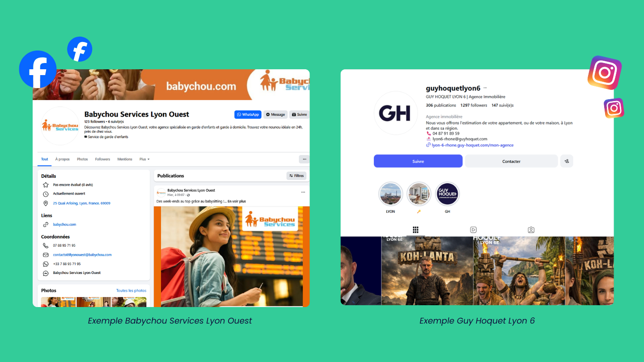The height and width of the screenshot is (362, 644).
Task: Open options dots next to guyhoquetlyon6
Action: coord(485,88)
